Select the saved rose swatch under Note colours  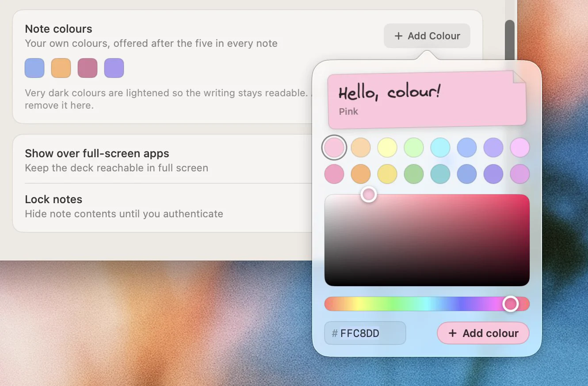[x=88, y=68]
